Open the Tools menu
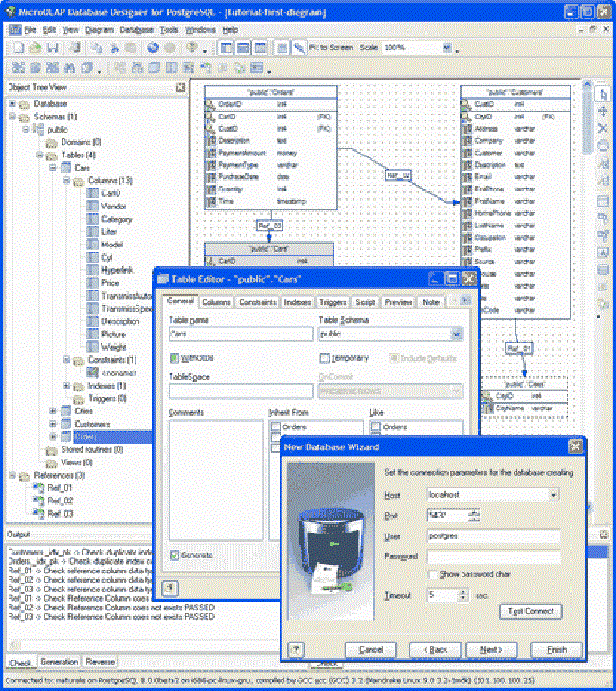616x691 pixels. 169,30
